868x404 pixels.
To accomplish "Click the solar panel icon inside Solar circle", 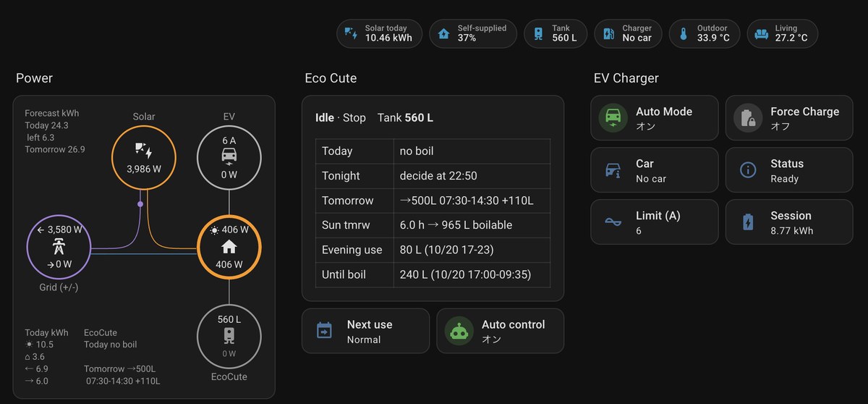I will 144,151.
